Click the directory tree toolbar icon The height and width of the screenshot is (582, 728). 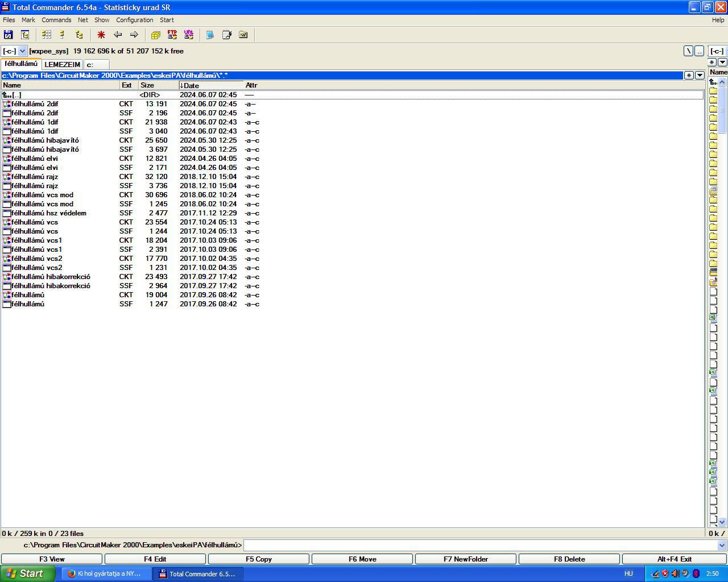(x=25, y=35)
